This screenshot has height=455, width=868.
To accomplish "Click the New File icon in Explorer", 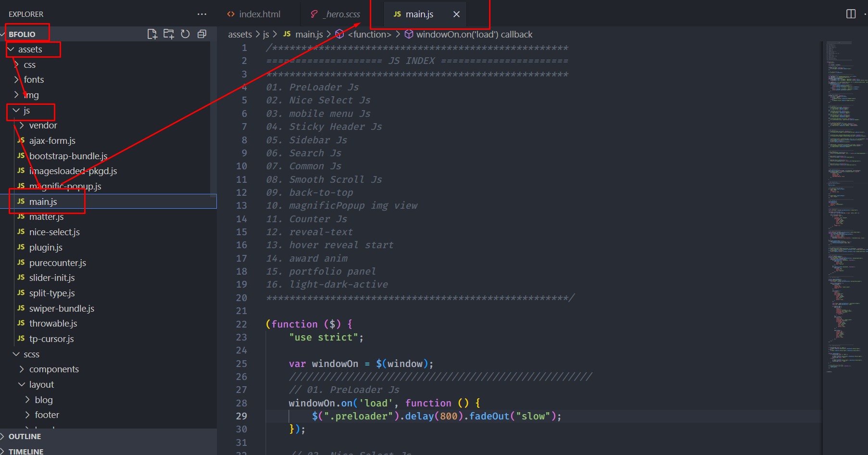I will (152, 34).
